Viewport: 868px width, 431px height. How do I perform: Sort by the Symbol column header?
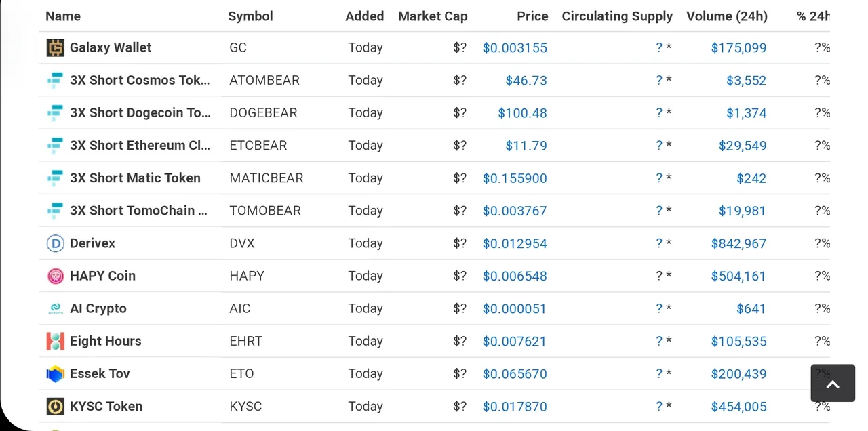(251, 16)
